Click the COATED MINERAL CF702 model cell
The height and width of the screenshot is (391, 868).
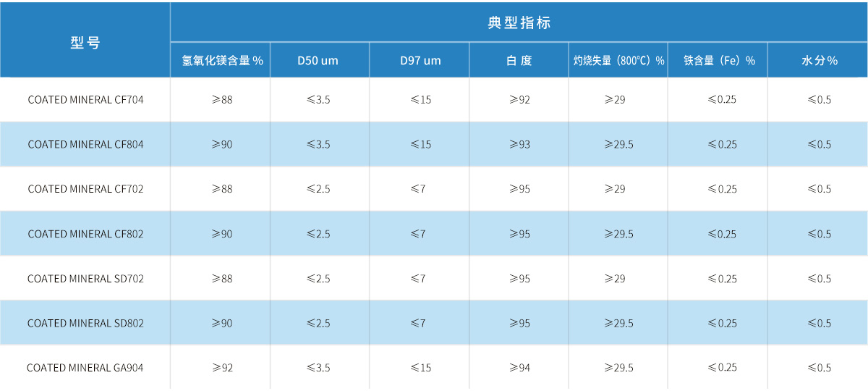[x=85, y=190]
